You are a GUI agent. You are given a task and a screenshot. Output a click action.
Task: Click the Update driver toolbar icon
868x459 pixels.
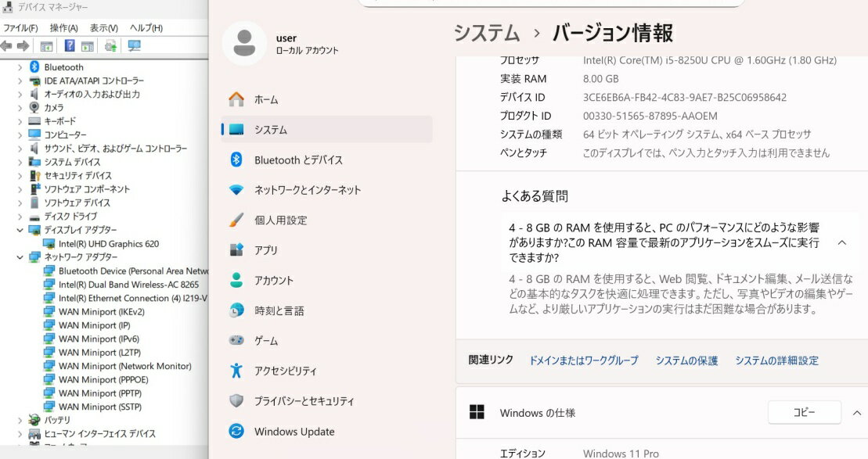pos(110,46)
